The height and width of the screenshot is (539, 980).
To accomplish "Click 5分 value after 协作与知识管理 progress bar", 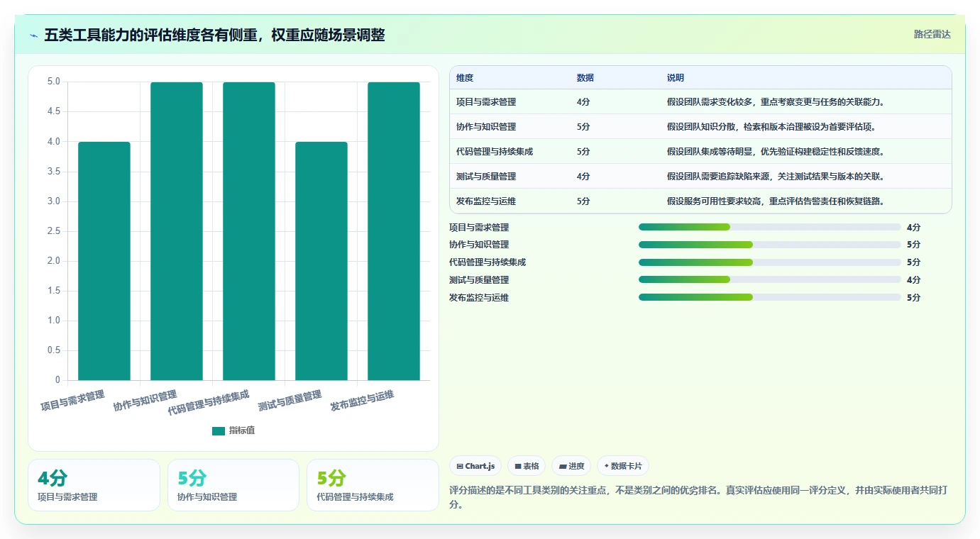I will (x=914, y=244).
